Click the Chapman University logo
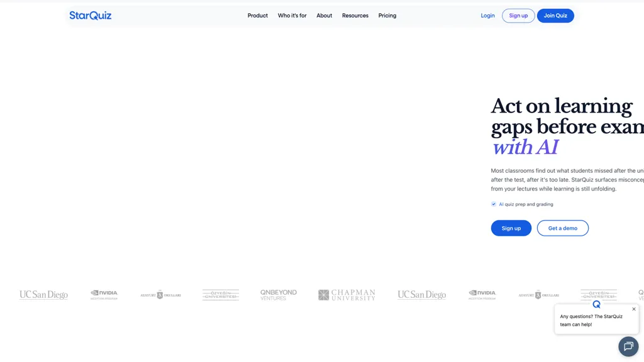The height and width of the screenshot is (362, 644). [347, 295]
